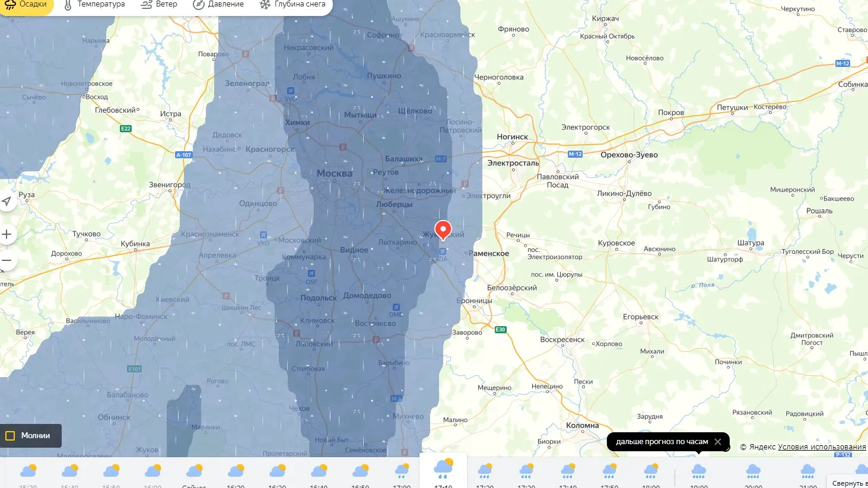Click the red location pin marker
868x488 pixels.
click(x=443, y=230)
